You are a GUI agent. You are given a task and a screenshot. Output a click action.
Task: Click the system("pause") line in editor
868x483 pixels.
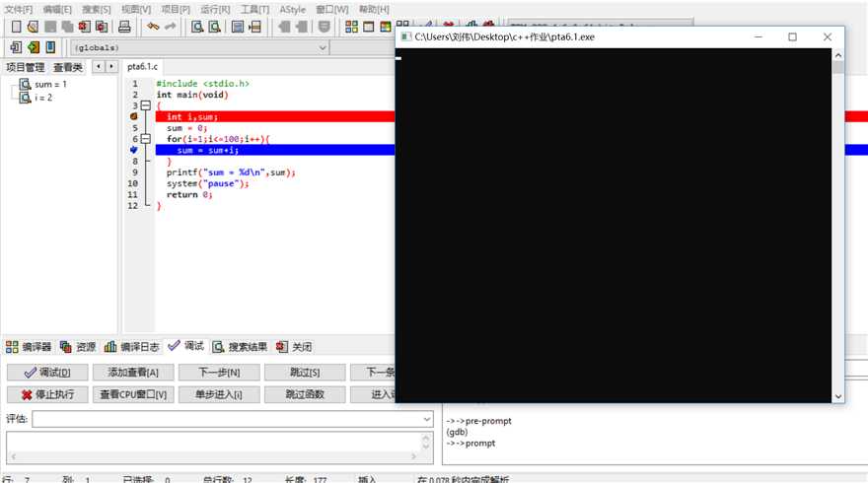[x=207, y=183]
